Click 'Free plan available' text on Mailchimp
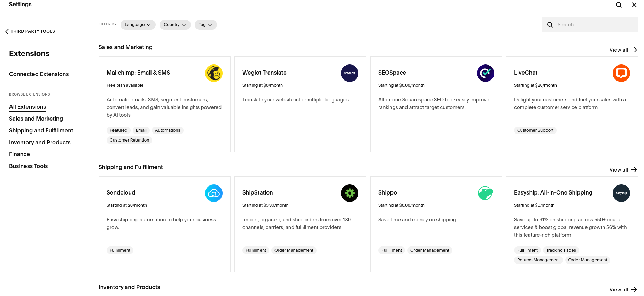 tap(125, 85)
